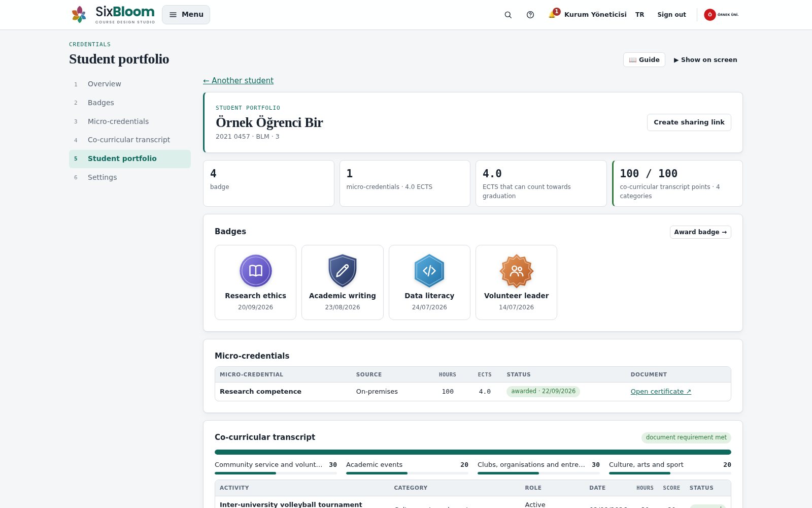Screen dimensions: 812x508
Task: Open the Academic writing shield badge
Action: (343, 271)
